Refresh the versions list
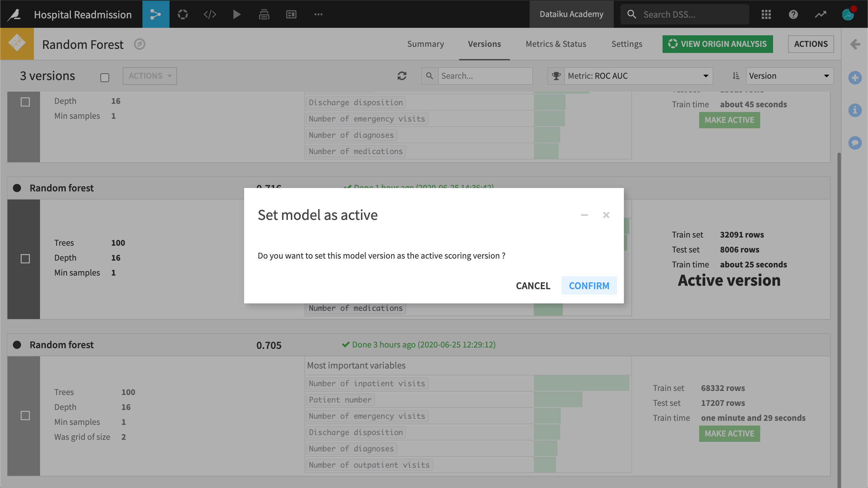Screen dimensions: 868x488 [x=402, y=76]
